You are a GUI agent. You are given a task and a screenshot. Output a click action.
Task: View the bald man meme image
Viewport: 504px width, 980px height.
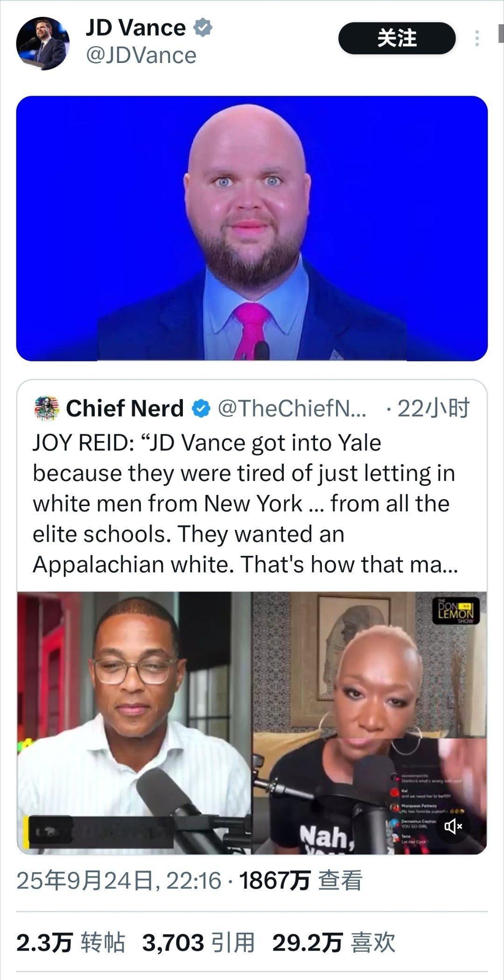pyautogui.click(x=252, y=228)
